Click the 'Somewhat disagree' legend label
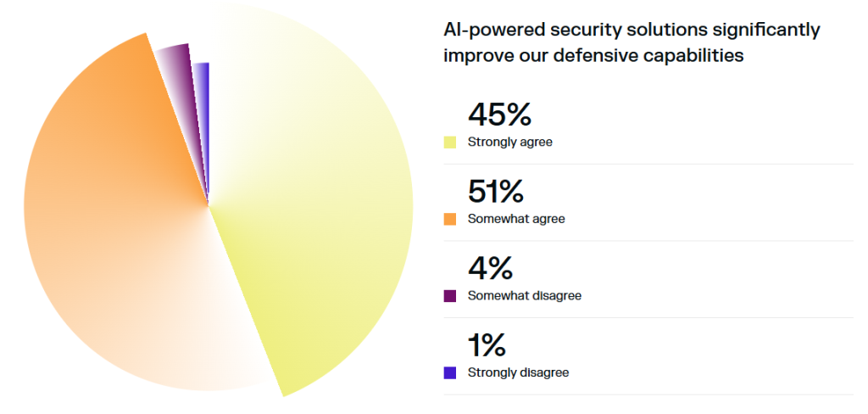The image size is (868, 414). [x=524, y=296]
